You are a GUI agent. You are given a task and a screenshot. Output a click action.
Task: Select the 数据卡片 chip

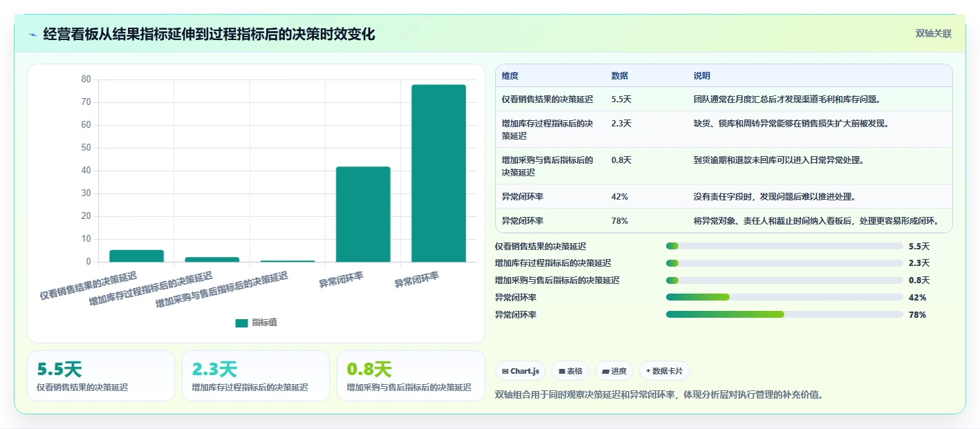(664, 371)
